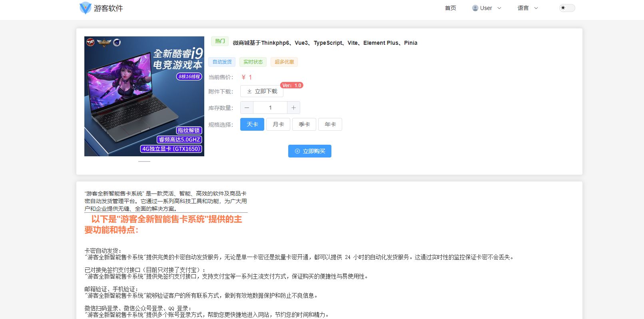Toggle the dark/light theme switch
Viewport: 644px width, 319px height.
567,8
